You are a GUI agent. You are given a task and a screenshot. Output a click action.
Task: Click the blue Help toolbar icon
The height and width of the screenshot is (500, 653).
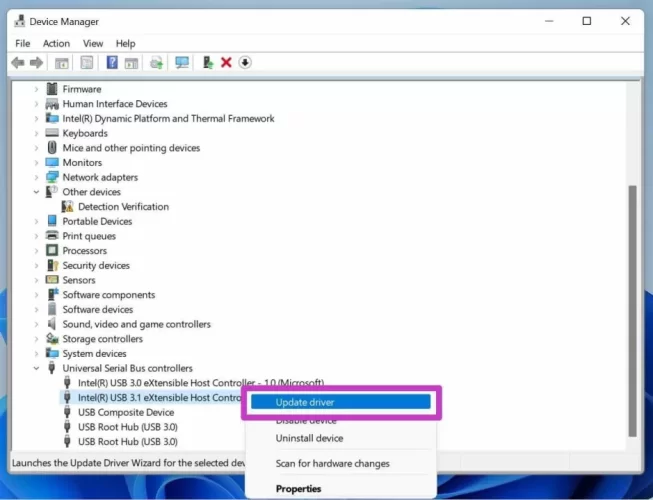tap(112, 62)
